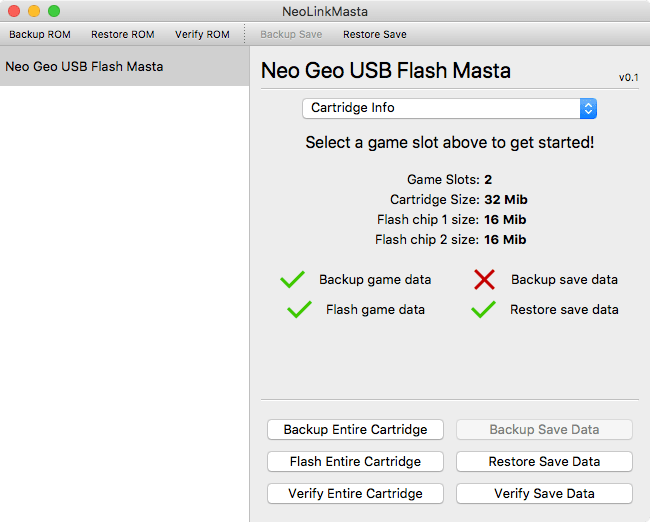Open Restore Save from the toolbar
This screenshot has width=650, height=522.
pyautogui.click(x=375, y=34)
